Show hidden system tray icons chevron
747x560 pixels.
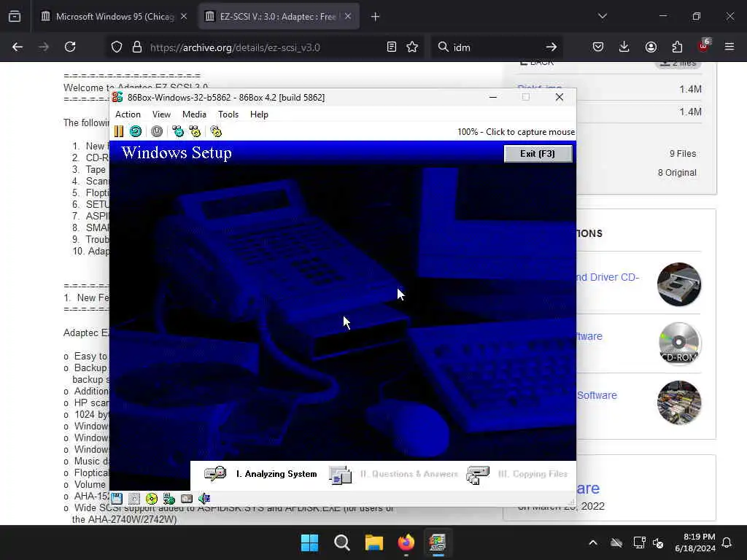593,542
